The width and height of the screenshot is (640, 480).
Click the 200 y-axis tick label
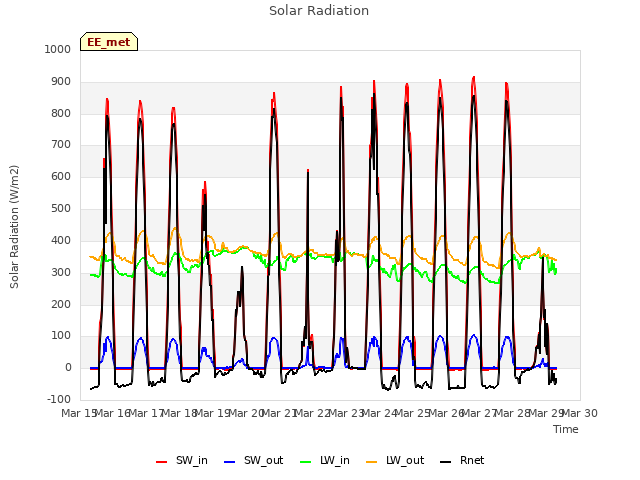tap(61, 304)
